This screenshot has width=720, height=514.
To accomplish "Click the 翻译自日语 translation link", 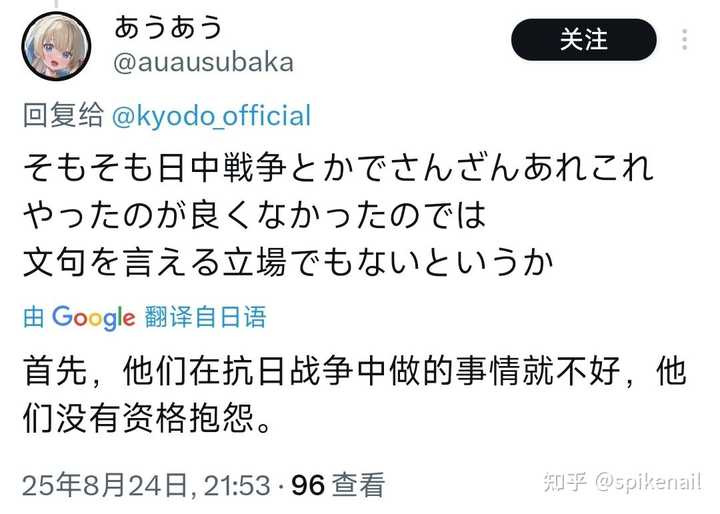I will point(205,317).
